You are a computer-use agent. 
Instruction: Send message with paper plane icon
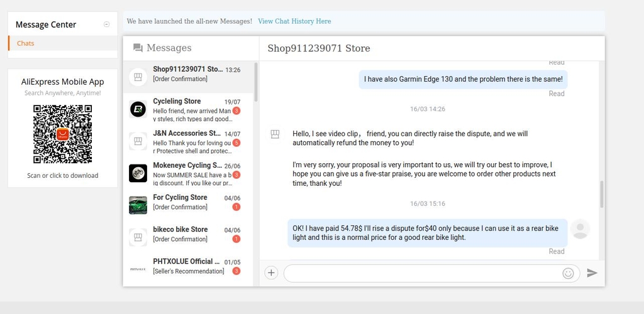[592, 273]
